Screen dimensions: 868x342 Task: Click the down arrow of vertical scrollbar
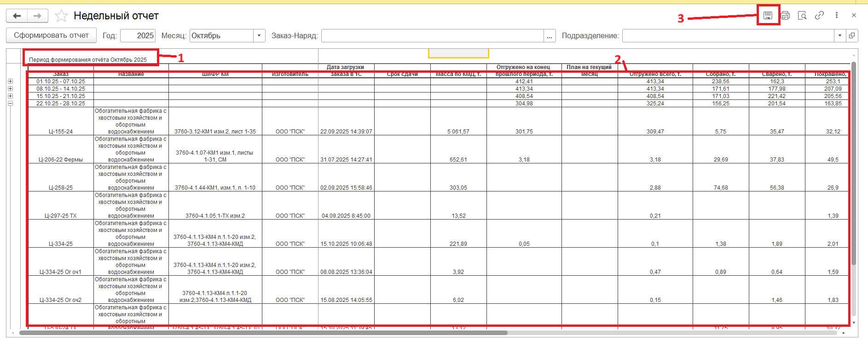(x=854, y=323)
